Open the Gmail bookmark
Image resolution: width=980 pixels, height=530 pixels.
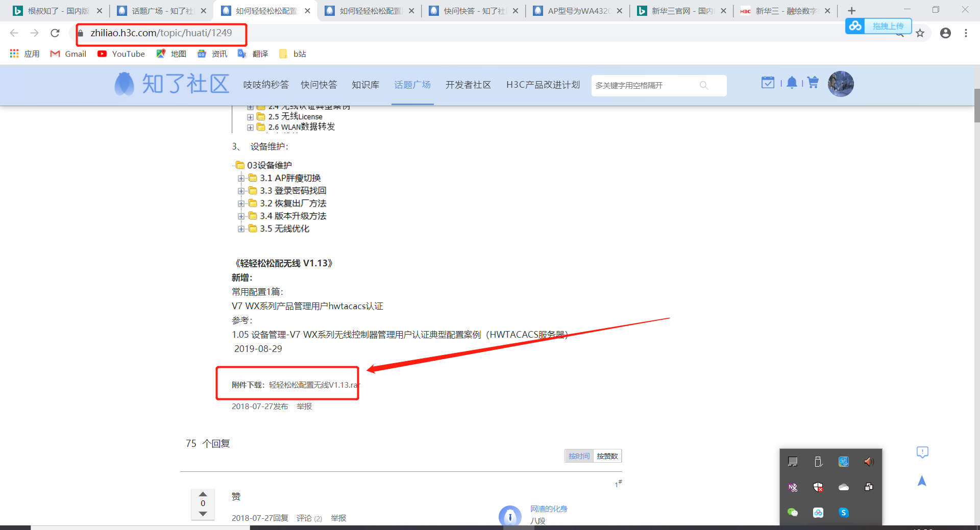tap(68, 54)
